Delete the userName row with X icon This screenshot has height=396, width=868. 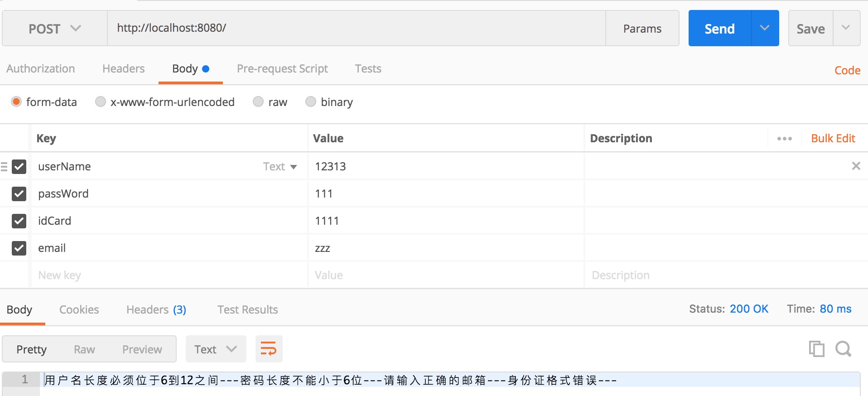(x=856, y=166)
